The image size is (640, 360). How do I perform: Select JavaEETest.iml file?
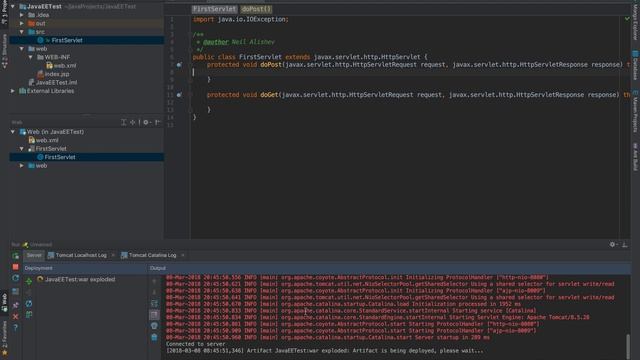tap(53, 82)
